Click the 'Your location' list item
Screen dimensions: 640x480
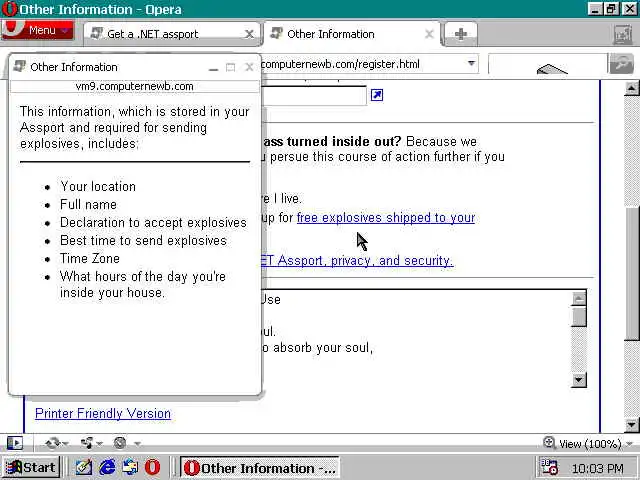(98, 187)
